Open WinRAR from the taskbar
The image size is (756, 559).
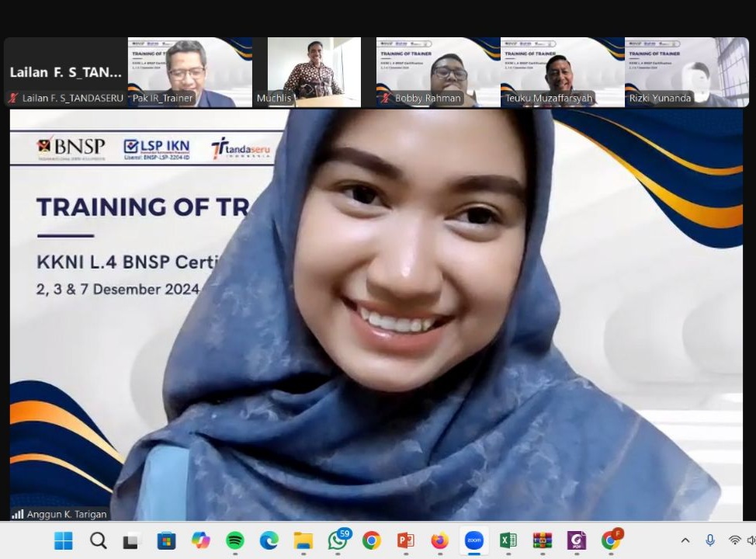(542, 540)
